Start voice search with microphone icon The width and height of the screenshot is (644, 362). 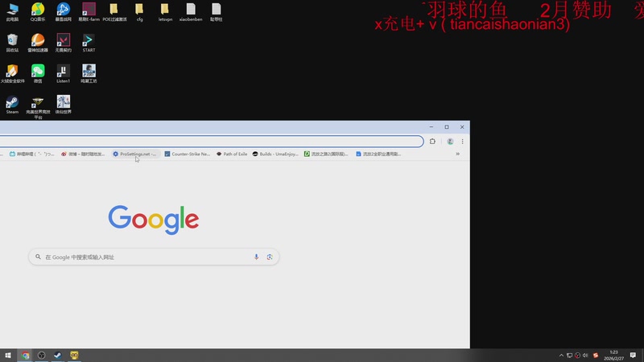256,257
